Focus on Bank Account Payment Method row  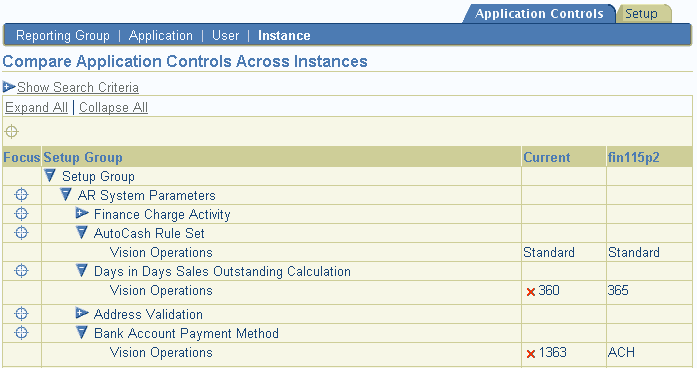pos(21,332)
